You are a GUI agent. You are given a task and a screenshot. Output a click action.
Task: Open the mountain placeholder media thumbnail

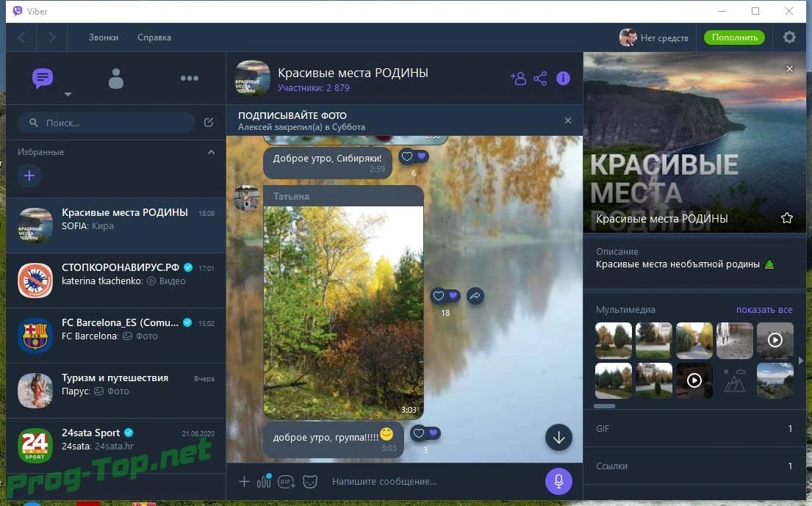point(734,381)
